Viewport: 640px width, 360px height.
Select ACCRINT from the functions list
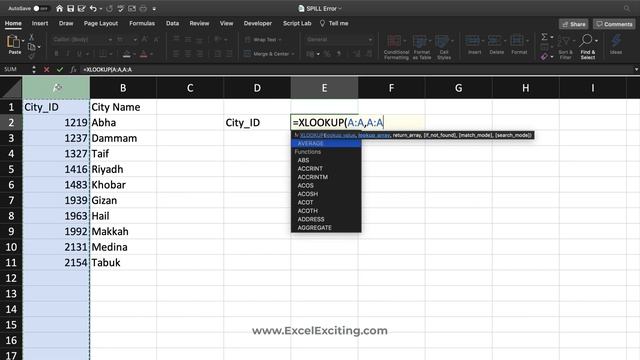pos(326,169)
